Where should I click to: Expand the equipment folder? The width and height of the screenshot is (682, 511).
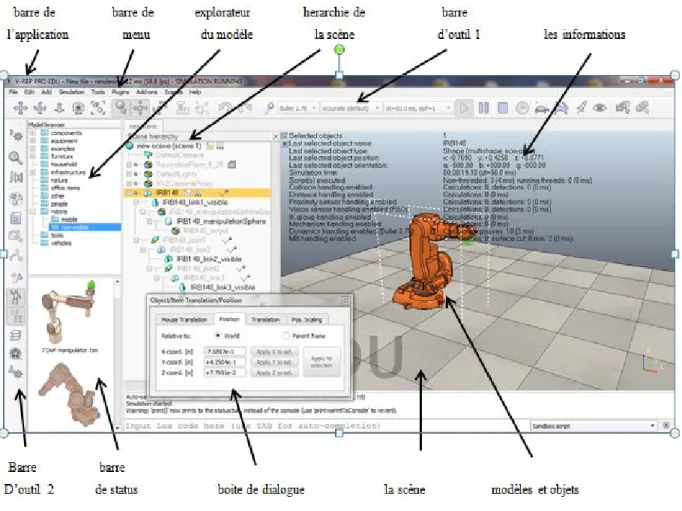coord(33,141)
